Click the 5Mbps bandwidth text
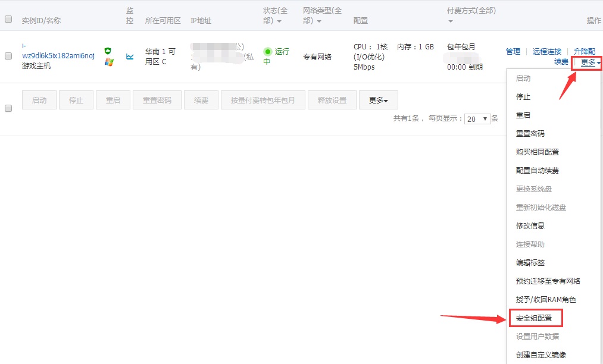603x364 pixels. tap(364, 67)
